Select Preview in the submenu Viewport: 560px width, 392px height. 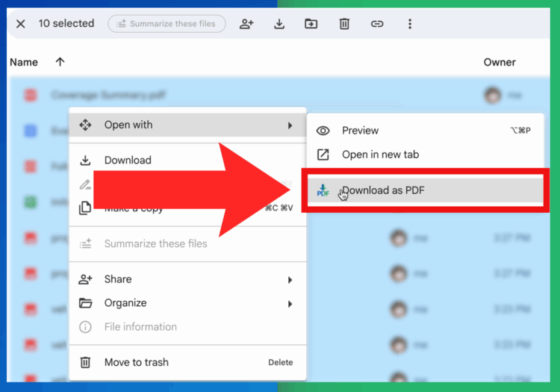(x=360, y=131)
